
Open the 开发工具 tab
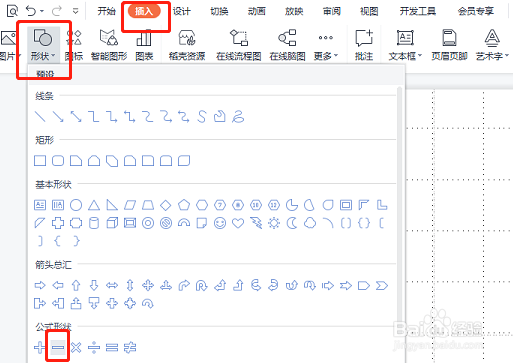point(418,11)
